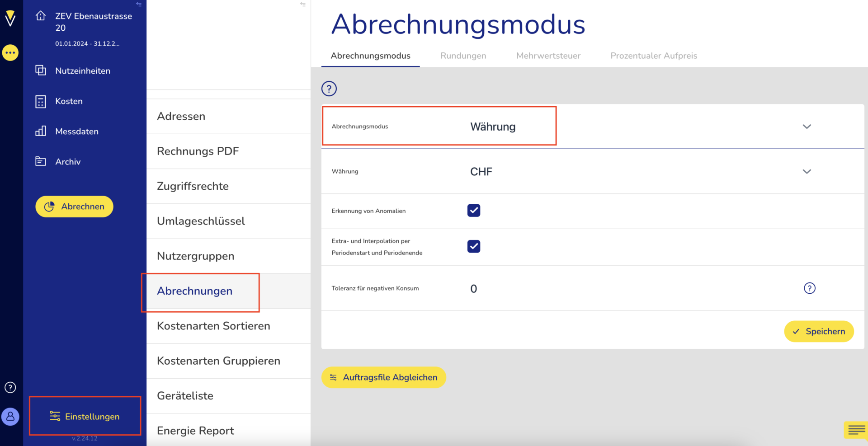Image resolution: width=868 pixels, height=446 pixels.
Task: Switch to the Rundungen tab
Action: 463,56
